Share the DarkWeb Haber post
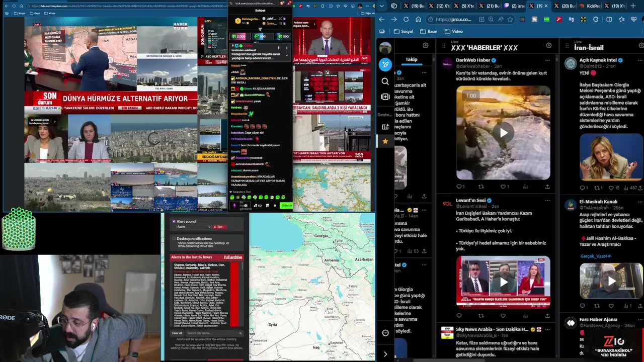This screenshot has height=362, width=644. [547, 187]
